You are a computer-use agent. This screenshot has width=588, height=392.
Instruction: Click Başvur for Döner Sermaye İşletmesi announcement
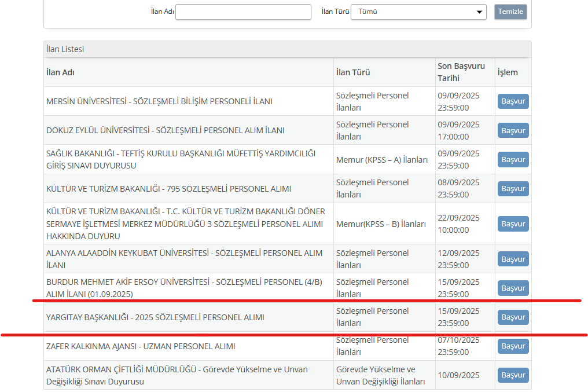(513, 224)
